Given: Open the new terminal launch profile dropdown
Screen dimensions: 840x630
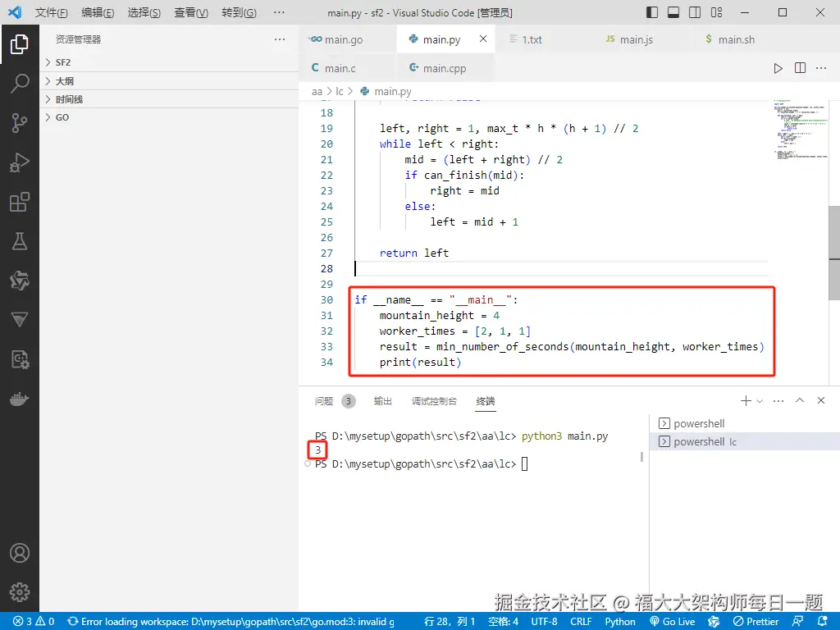Looking at the screenshot, I should coord(760,400).
